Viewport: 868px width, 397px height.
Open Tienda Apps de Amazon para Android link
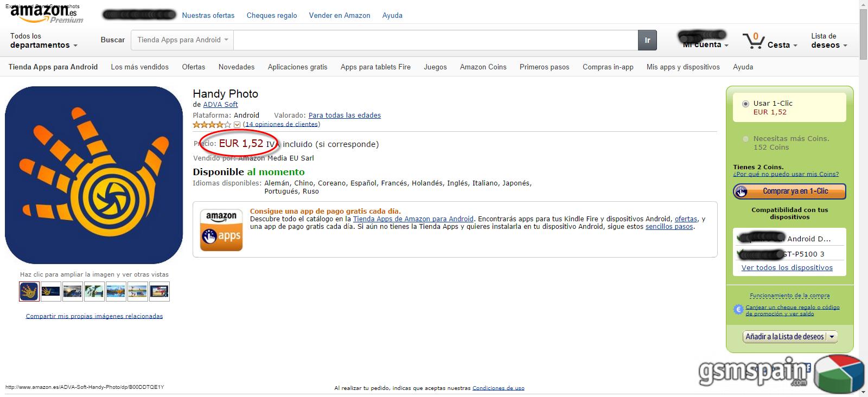coord(413,219)
